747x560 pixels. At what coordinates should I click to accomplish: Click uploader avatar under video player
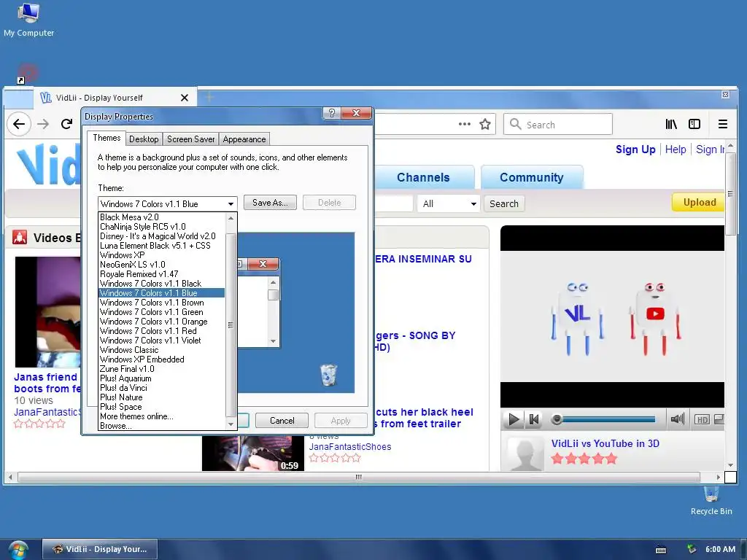point(525,454)
